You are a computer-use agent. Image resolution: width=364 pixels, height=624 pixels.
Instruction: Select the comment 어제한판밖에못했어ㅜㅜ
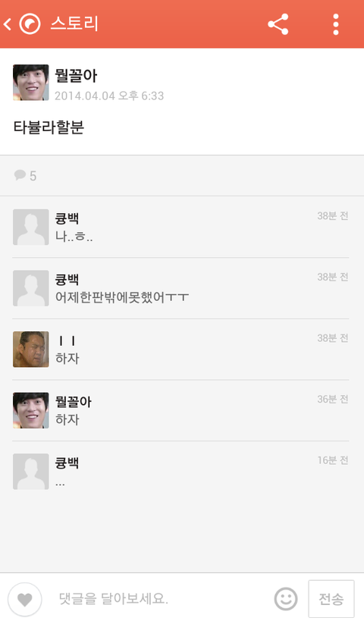[122, 297]
